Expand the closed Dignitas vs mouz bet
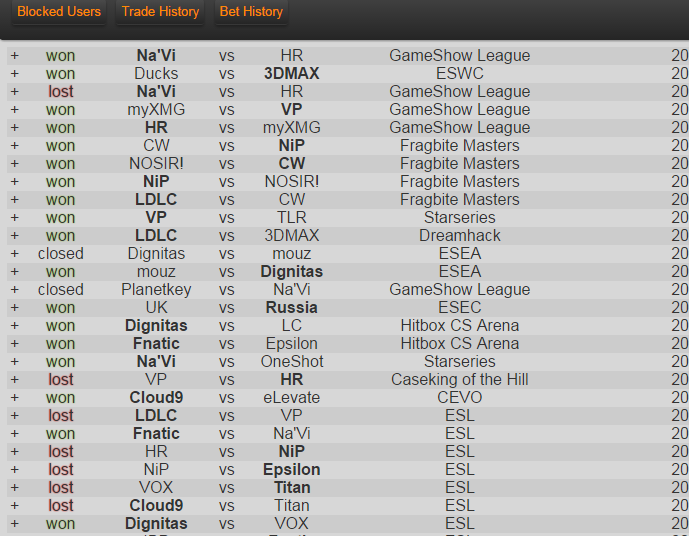Screen dimensions: 689x536 point(15,254)
